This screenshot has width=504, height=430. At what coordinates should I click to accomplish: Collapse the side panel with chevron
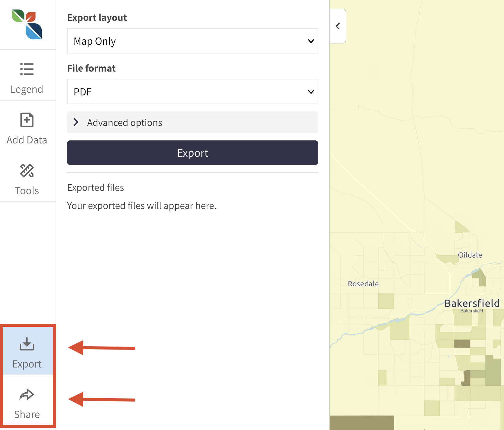[338, 26]
